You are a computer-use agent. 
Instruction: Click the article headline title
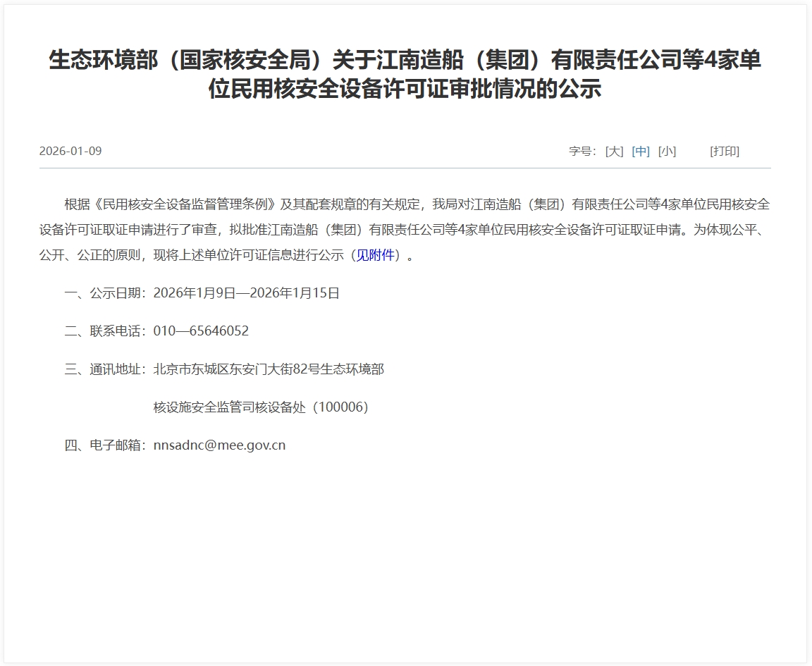coord(405,74)
